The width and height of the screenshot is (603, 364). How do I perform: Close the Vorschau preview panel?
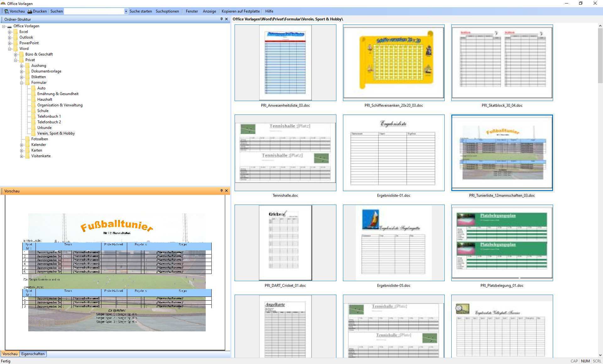point(226,191)
